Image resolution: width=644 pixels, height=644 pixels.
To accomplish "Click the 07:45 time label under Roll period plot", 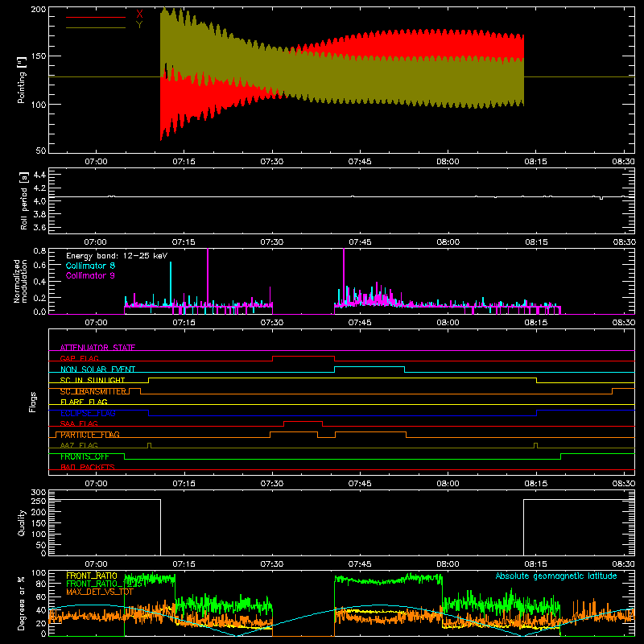I will point(360,242).
